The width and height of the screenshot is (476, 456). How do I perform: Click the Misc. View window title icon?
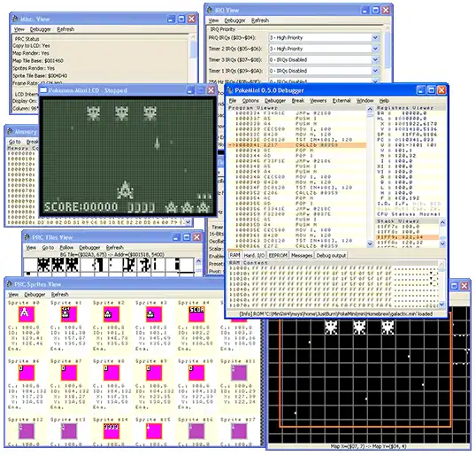point(14,19)
